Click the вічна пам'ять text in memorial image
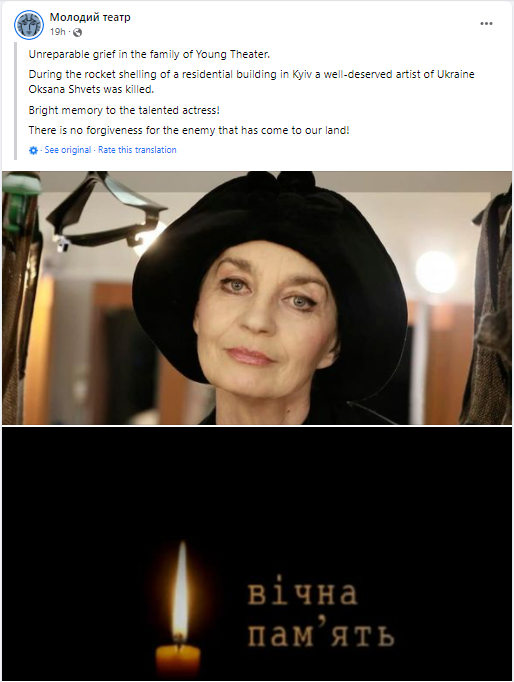This screenshot has width=514, height=682. [321, 615]
